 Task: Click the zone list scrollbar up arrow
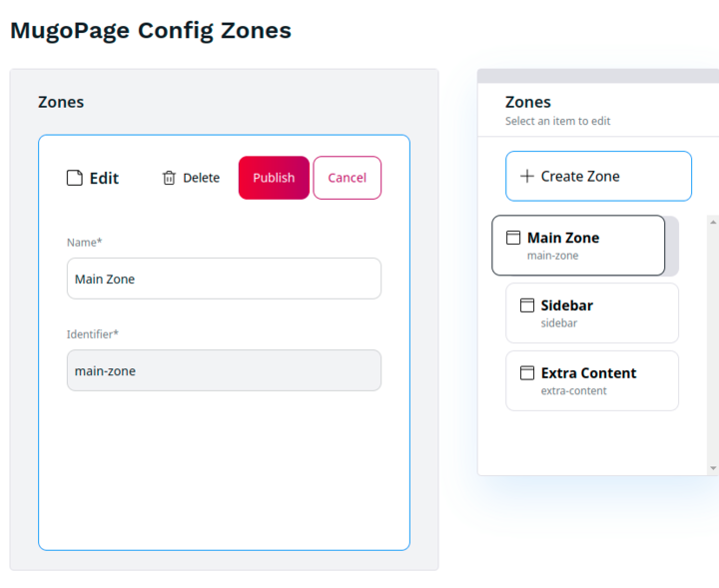[x=713, y=223]
